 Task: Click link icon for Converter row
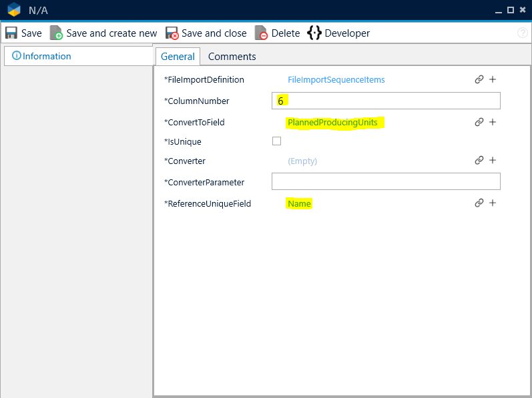point(479,160)
